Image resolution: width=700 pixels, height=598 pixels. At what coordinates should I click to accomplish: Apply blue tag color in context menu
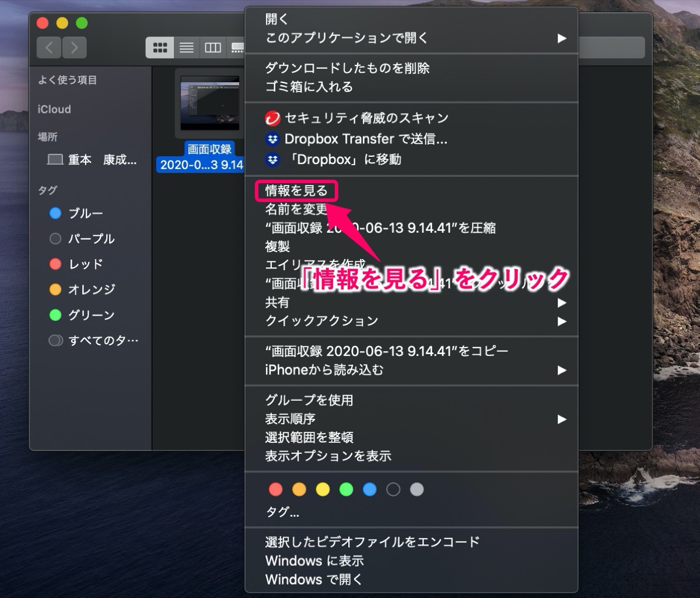pyautogui.click(x=369, y=489)
